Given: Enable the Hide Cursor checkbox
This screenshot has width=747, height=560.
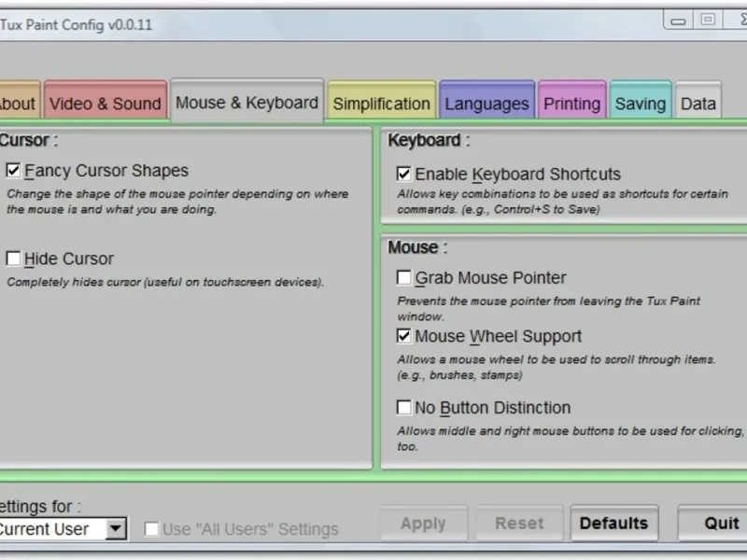Looking at the screenshot, I should coord(13,259).
